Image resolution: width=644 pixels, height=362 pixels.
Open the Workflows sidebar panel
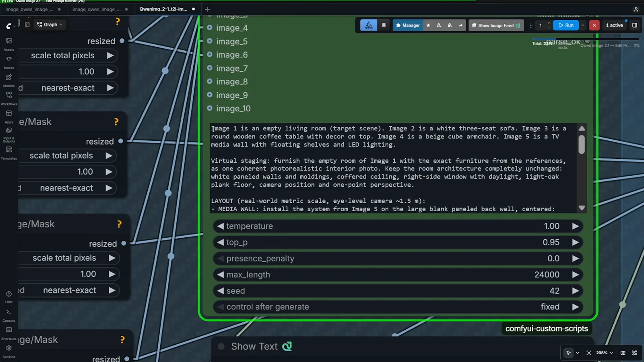(9, 98)
